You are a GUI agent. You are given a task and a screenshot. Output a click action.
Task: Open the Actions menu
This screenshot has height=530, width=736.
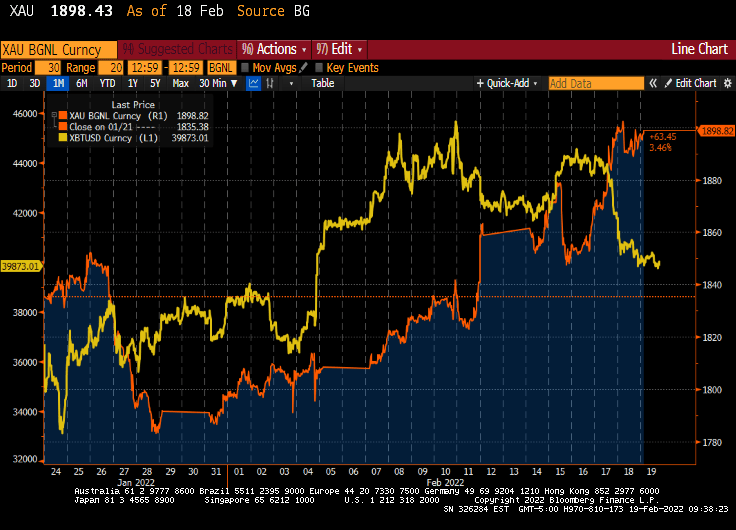(x=272, y=49)
